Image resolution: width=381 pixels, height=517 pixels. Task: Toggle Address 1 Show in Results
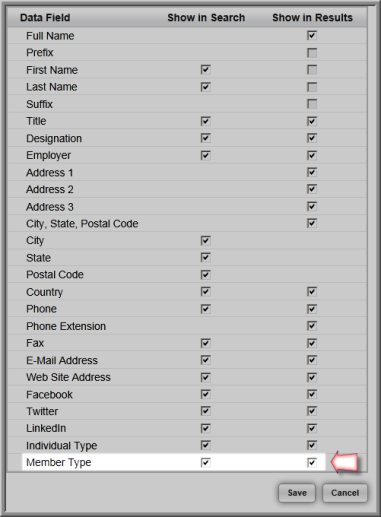(x=312, y=172)
